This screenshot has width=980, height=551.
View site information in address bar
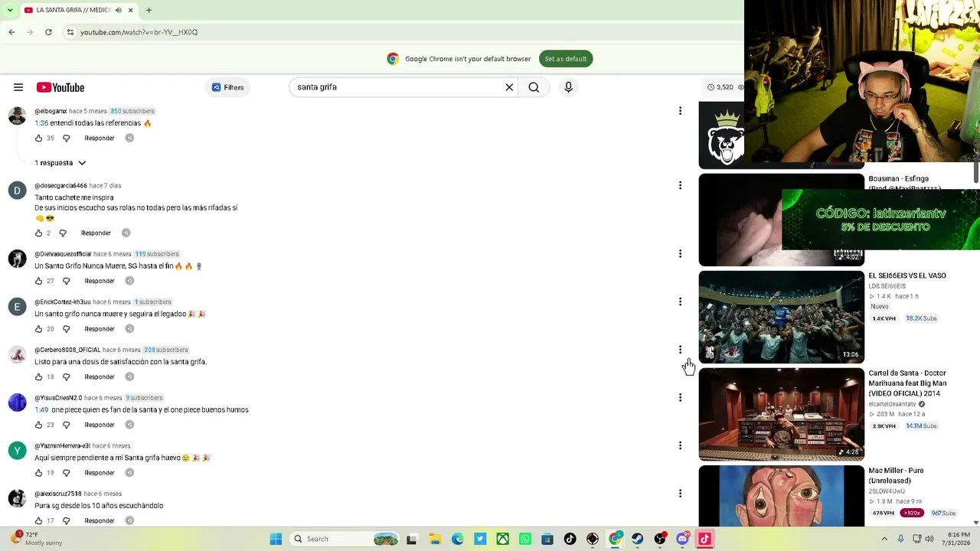pyautogui.click(x=70, y=32)
